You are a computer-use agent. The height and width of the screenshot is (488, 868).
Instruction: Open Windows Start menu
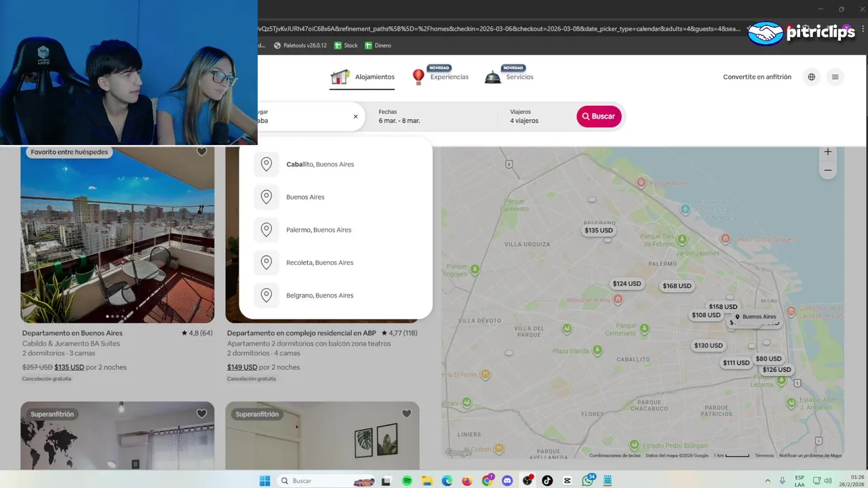[x=264, y=481]
